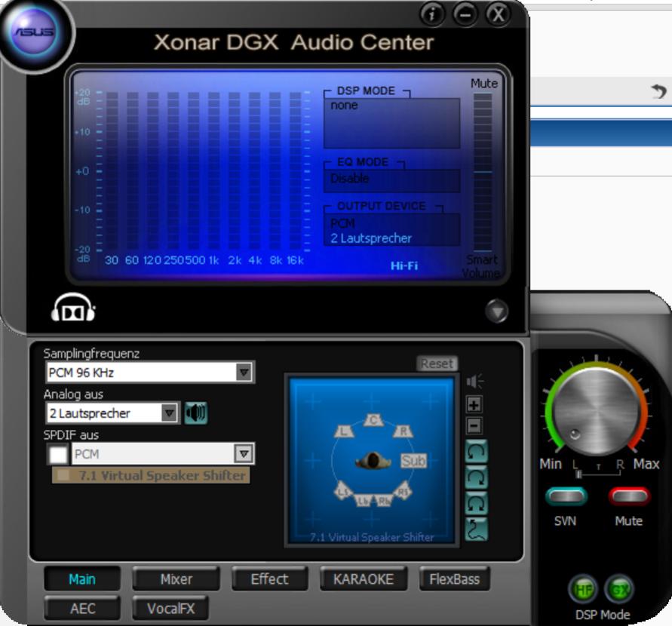672x626 pixels.
Task: Click the OUTPUT DEVICE PCM display box
Action: [x=391, y=230]
